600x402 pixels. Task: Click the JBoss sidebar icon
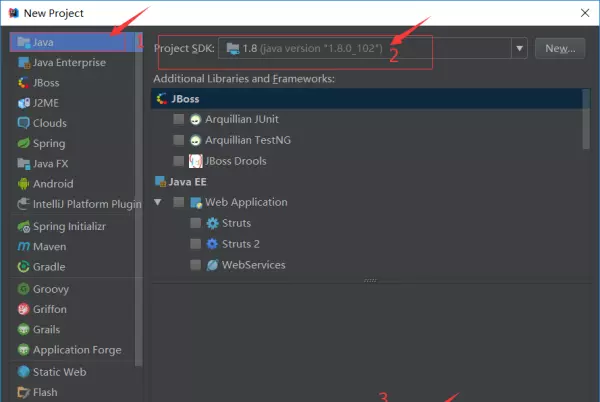23,83
